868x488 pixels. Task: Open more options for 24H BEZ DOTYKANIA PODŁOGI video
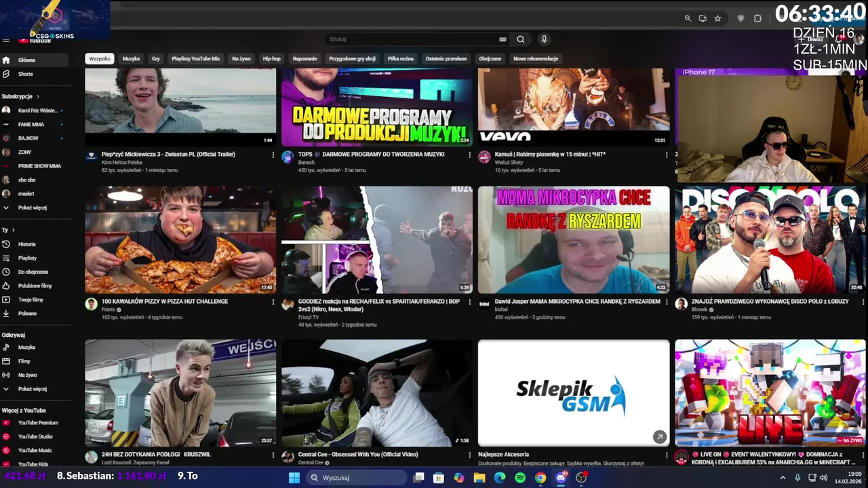273,455
